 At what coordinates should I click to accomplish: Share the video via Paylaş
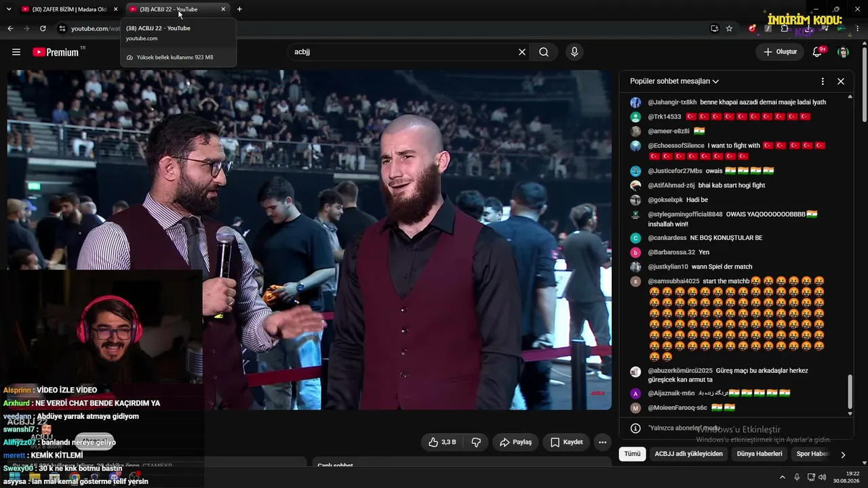coord(515,442)
